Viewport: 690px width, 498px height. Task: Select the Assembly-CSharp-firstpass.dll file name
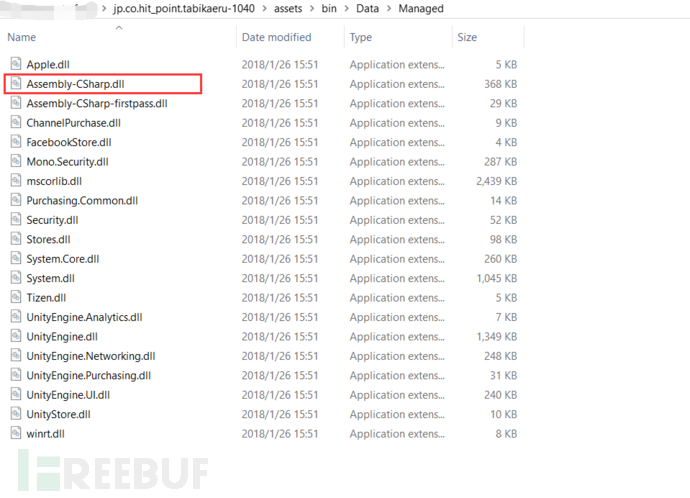tap(97, 103)
